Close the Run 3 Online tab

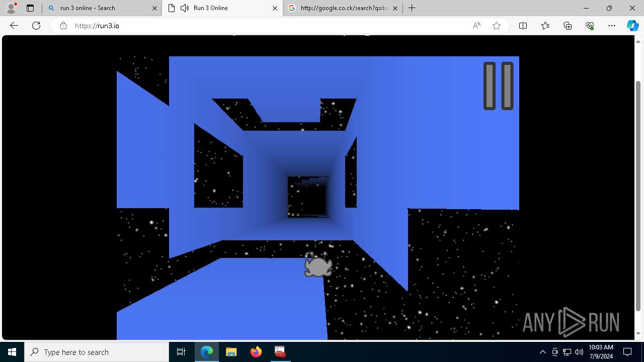(x=275, y=8)
